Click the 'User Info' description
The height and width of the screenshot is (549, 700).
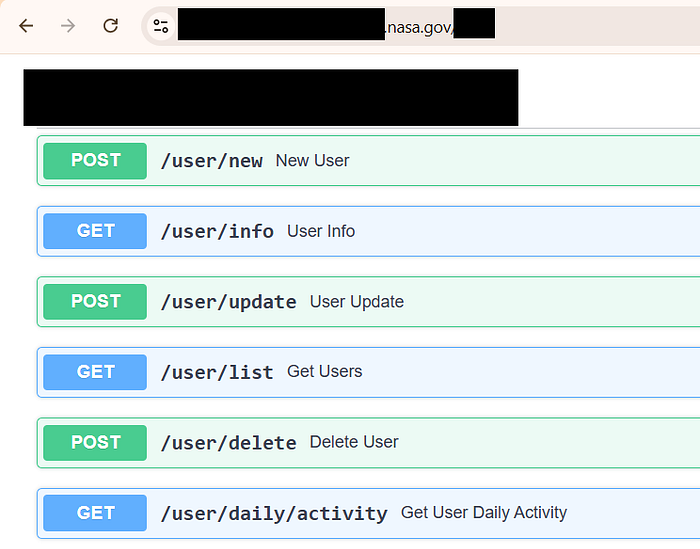321,231
